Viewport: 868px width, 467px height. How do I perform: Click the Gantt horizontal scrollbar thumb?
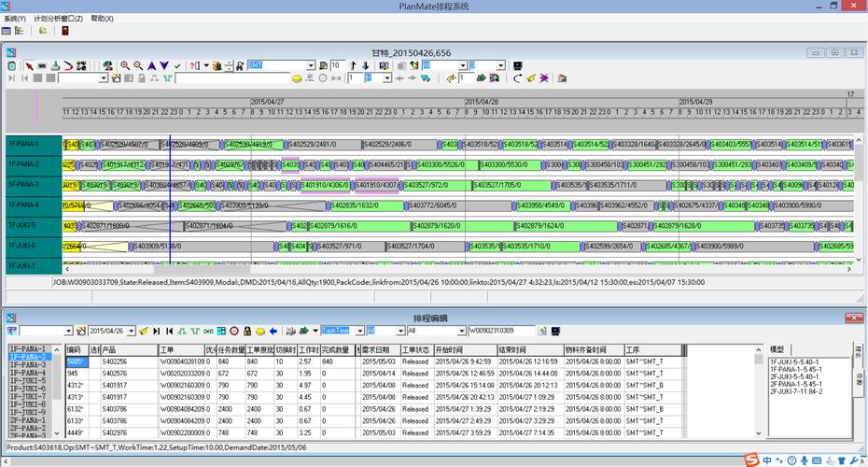[x=202, y=269]
